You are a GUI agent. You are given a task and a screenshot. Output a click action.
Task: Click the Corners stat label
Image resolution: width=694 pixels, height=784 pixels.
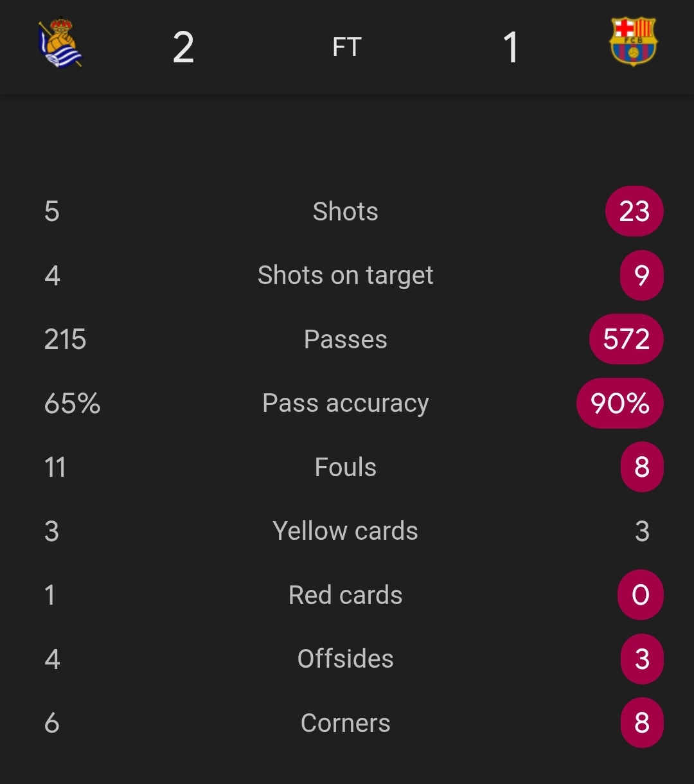coord(346,723)
